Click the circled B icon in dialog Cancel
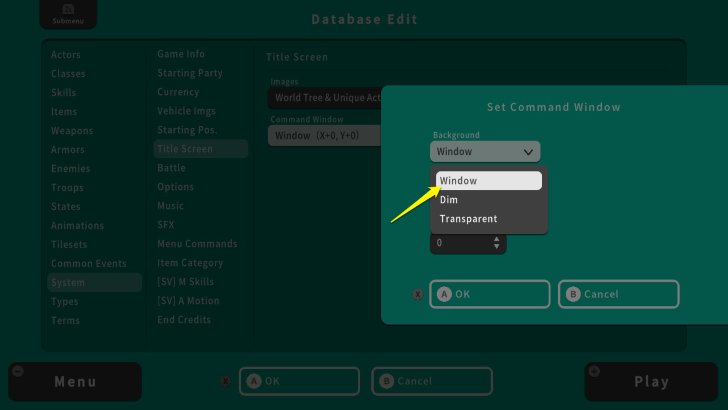The width and height of the screenshot is (728, 410). click(x=573, y=295)
